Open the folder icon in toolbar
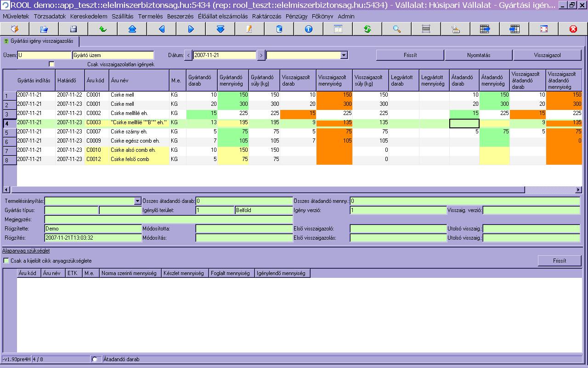The width and height of the screenshot is (588, 368). (x=44, y=29)
